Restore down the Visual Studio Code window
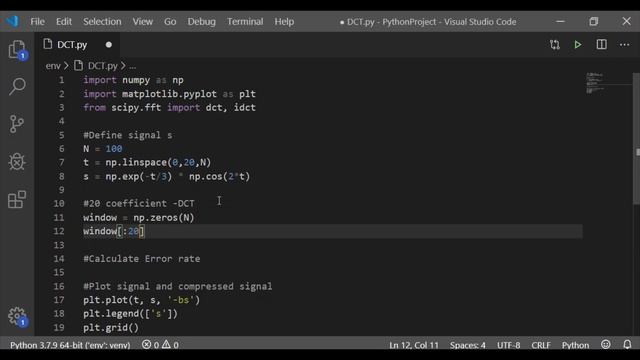The width and height of the screenshot is (640, 360). [593, 21]
